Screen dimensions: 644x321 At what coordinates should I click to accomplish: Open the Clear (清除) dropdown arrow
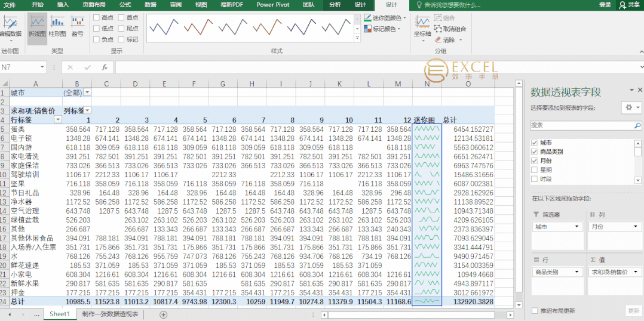pos(461,40)
